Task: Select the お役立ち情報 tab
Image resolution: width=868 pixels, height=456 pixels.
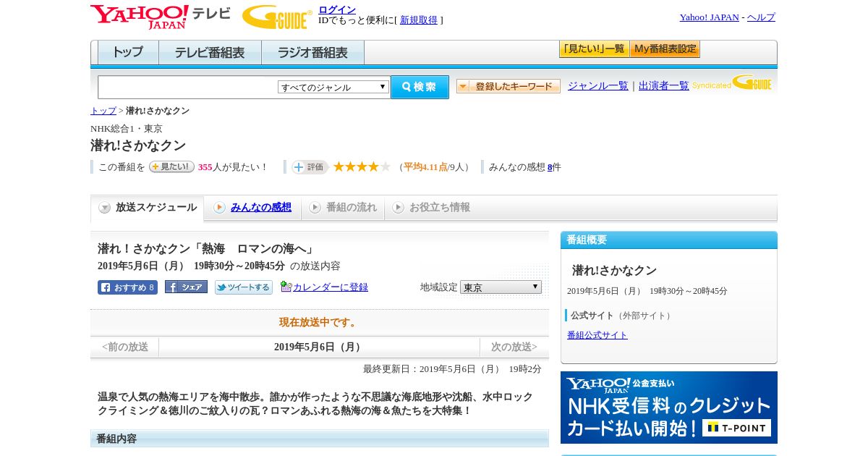Action: point(431,208)
